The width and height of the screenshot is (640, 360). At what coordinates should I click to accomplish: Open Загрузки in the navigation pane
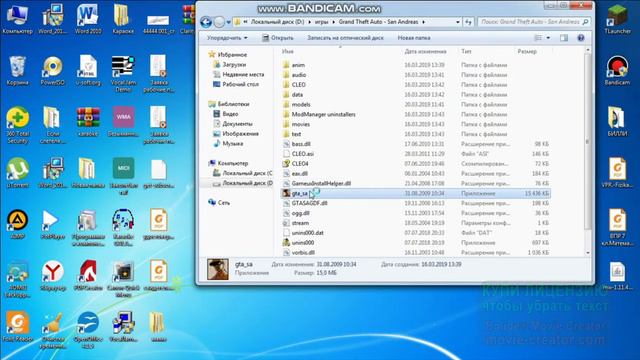click(234, 64)
